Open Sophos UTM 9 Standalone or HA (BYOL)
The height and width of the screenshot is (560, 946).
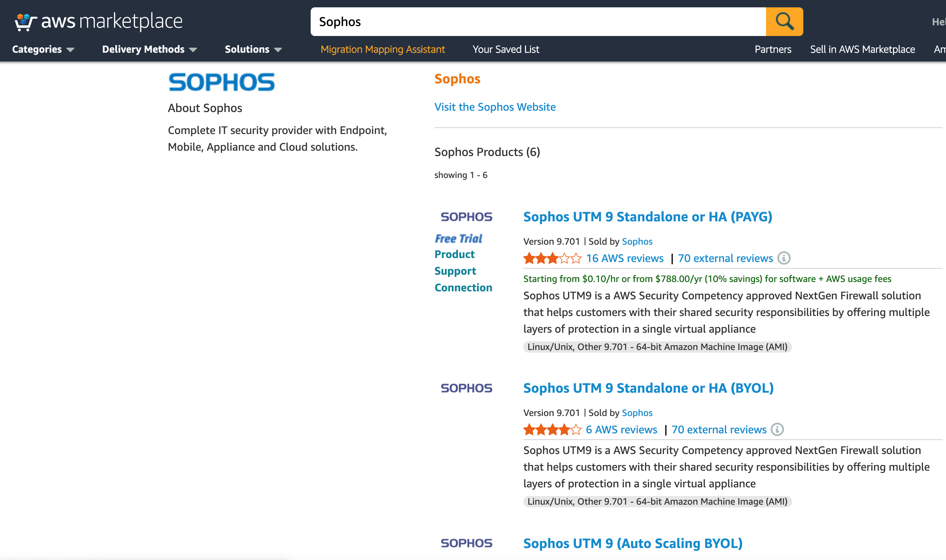point(648,388)
